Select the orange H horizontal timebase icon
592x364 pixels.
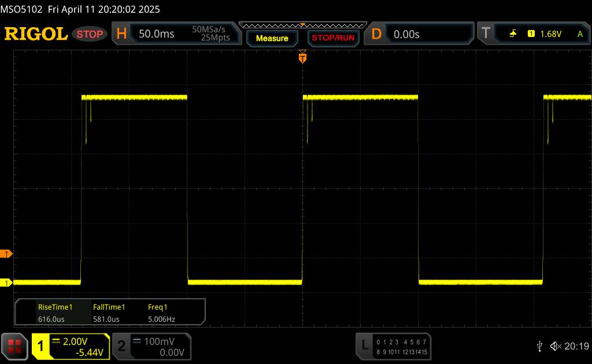121,34
